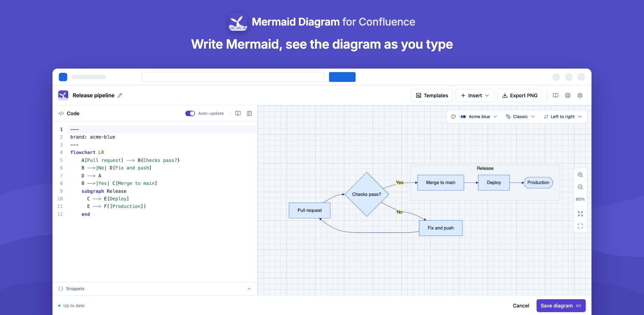
Task: Select the Fix and push node
Action: click(441, 228)
